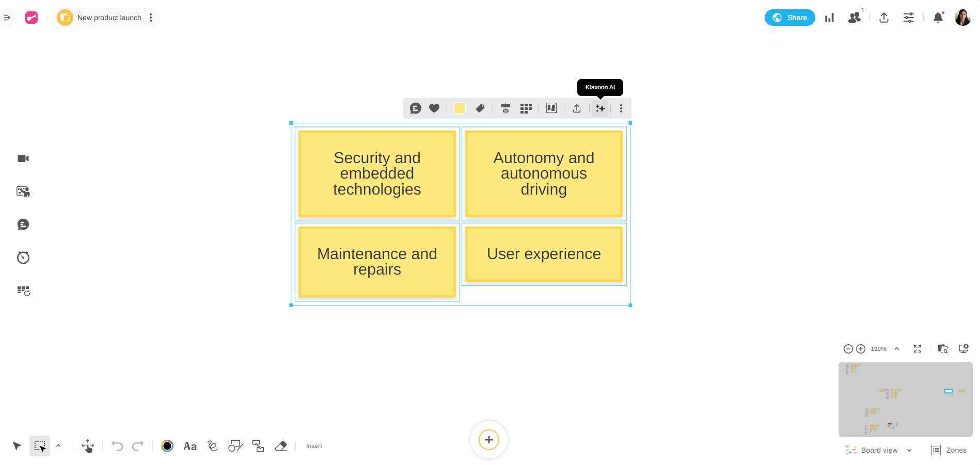
Task: Open more options in idea toolbar
Action: [x=621, y=108]
